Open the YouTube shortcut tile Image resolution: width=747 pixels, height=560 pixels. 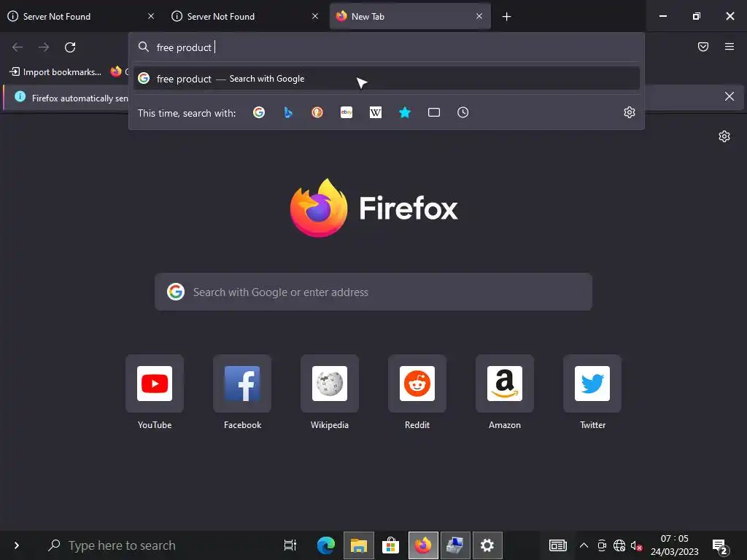click(155, 384)
